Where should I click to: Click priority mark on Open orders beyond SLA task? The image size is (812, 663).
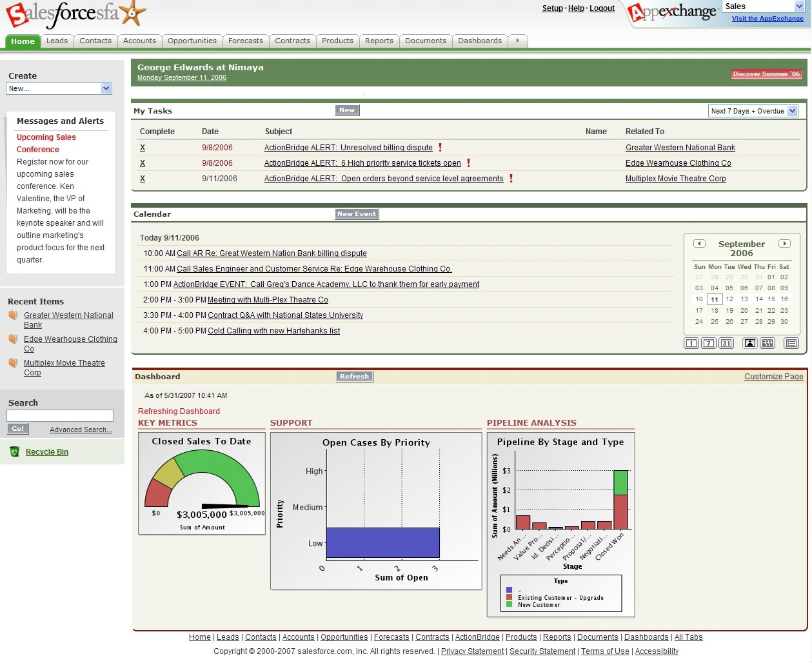(511, 179)
